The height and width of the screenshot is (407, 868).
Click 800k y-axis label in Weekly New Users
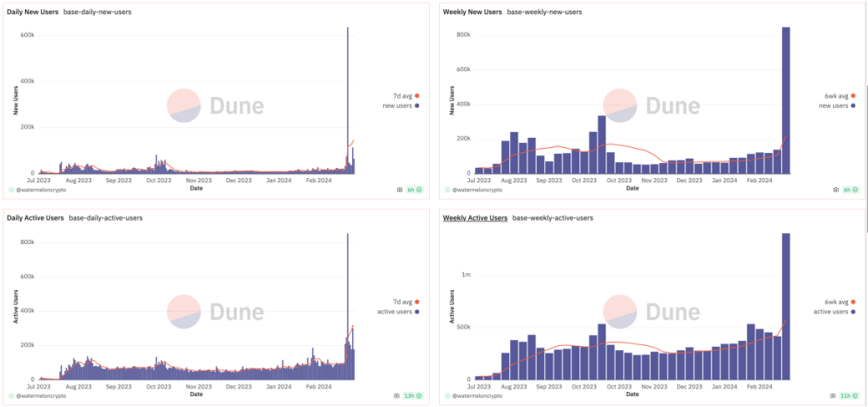pyautogui.click(x=463, y=35)
